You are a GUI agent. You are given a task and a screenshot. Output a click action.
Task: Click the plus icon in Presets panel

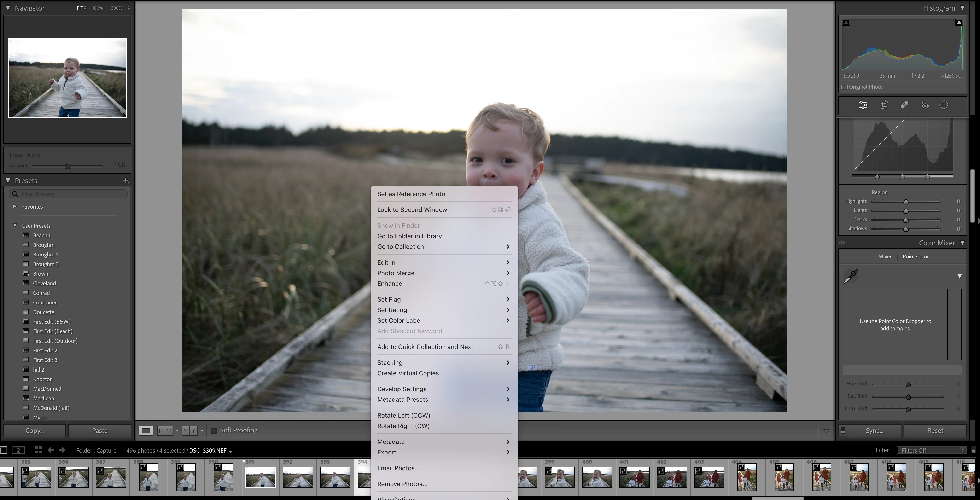tap(126, 180)
